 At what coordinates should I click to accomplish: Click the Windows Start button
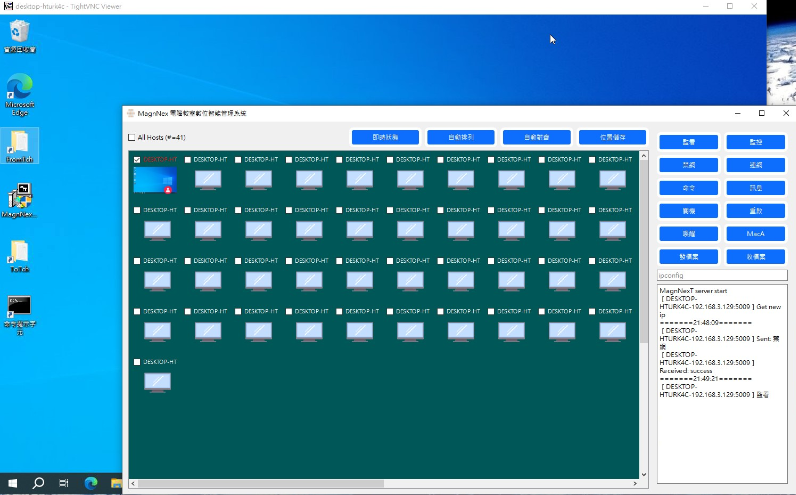(11, 484)
